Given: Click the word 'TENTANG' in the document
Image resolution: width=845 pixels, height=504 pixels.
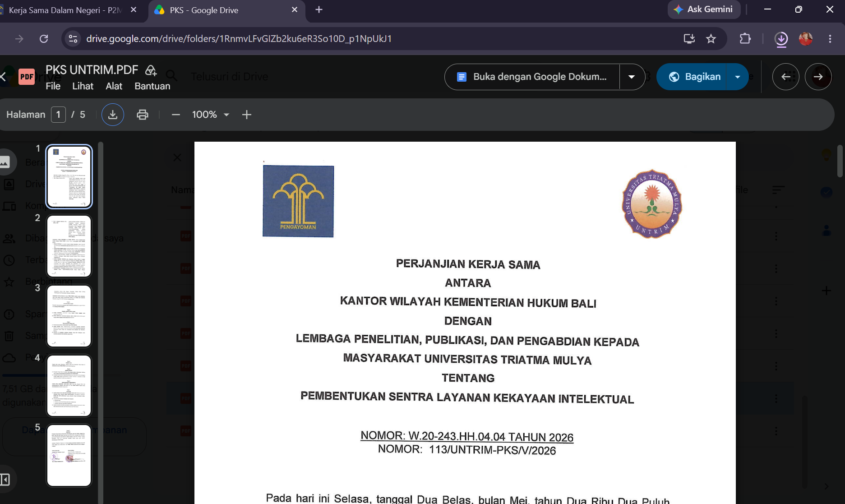Looking at the screenshot, I should pos(468,378).
